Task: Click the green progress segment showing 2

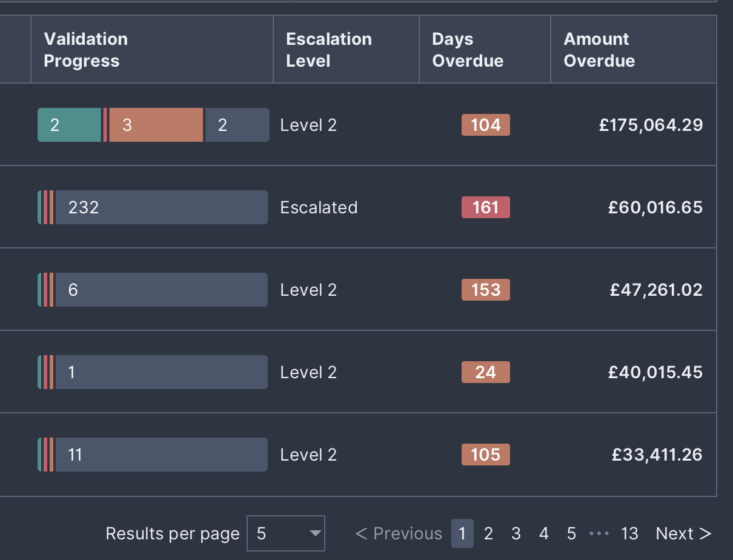Action: click(x=69, y=125)
